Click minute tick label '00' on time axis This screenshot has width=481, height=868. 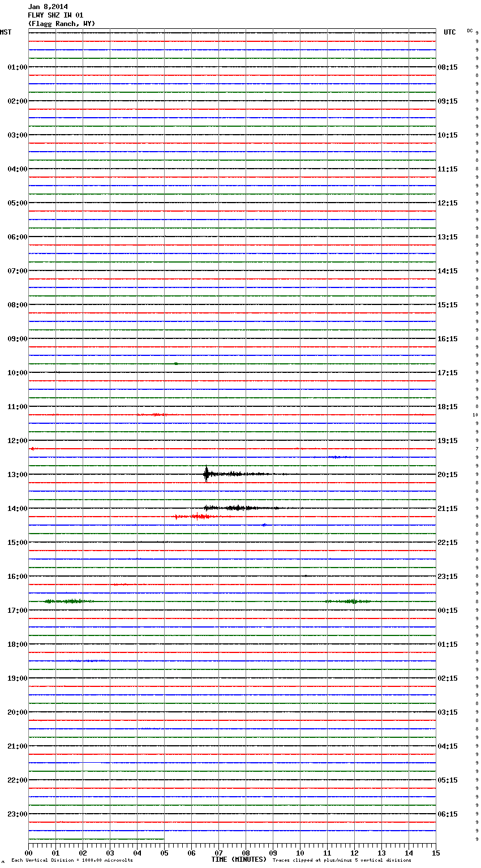pos(28,853)
